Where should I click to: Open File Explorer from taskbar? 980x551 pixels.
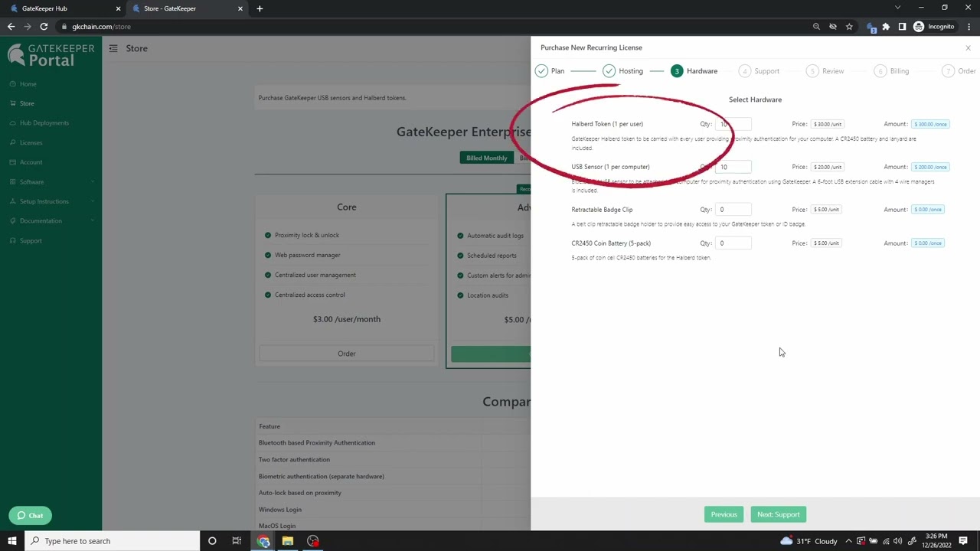point(288,541)
